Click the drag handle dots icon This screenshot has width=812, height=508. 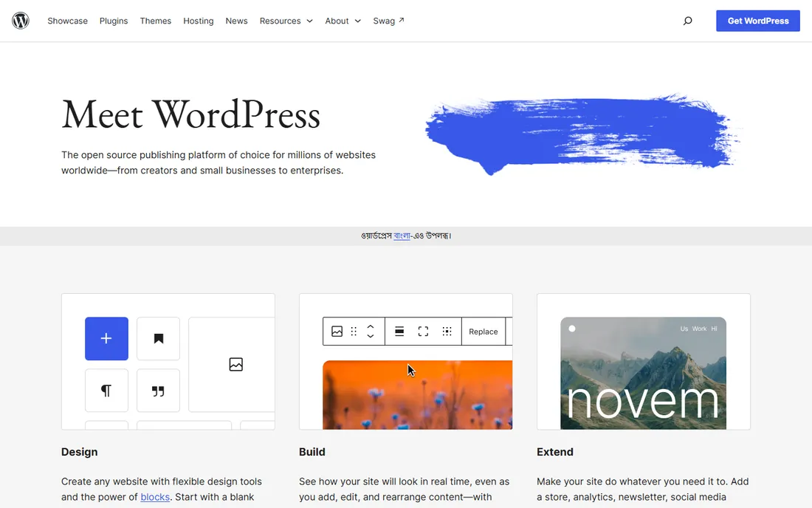pos(354,332)
